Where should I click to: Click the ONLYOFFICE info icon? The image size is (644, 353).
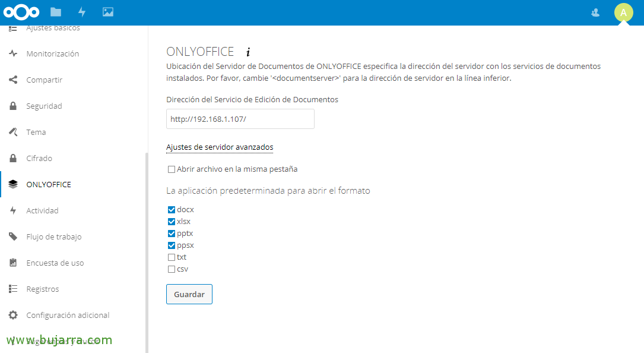pyautogui.click(x=248, y=52)
